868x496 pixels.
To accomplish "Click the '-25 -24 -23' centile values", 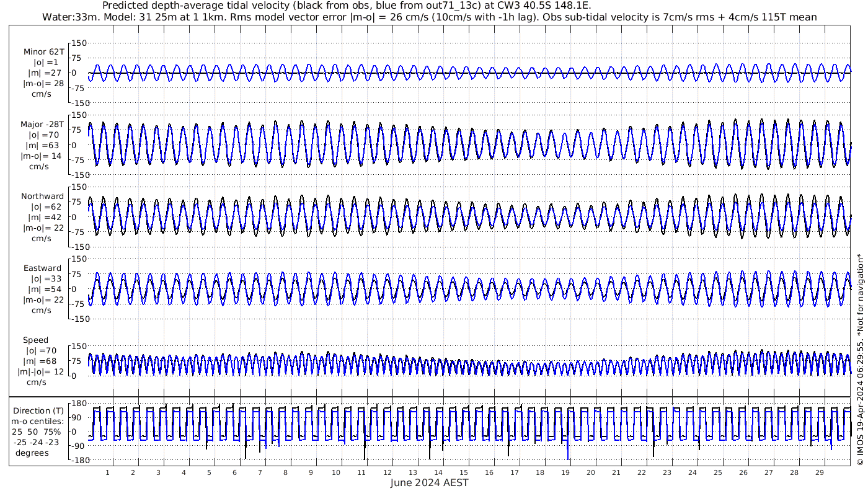I will (x=37, y=442).
